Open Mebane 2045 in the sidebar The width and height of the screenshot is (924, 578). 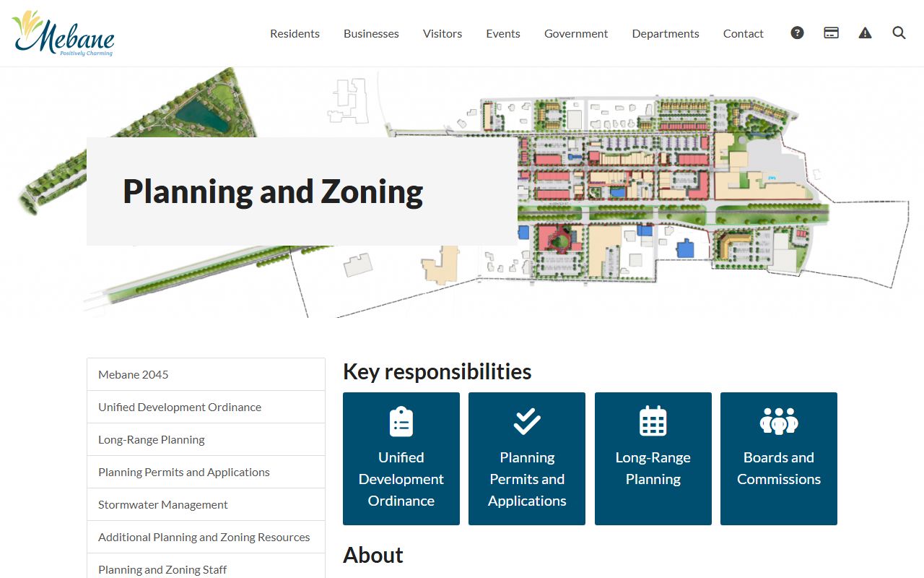[x=206, y=374]
